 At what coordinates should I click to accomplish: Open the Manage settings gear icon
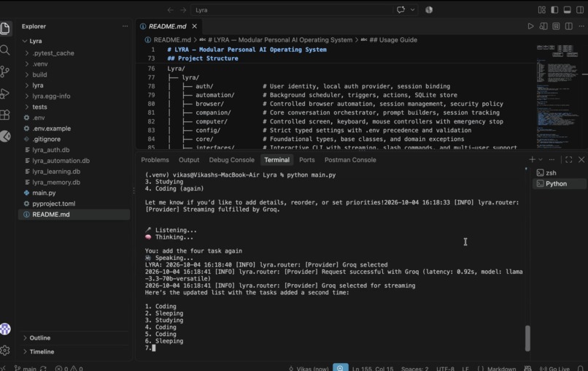pyautogui.click(x=5, y=351)
